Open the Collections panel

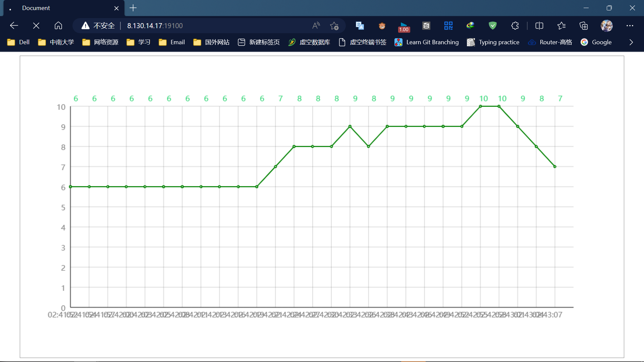click(584, 25)
